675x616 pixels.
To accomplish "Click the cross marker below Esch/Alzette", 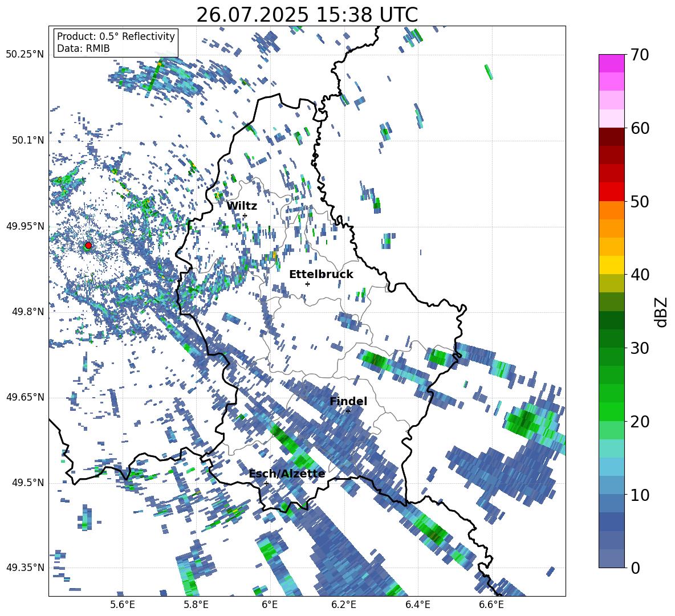I will [x=266, y=483].
